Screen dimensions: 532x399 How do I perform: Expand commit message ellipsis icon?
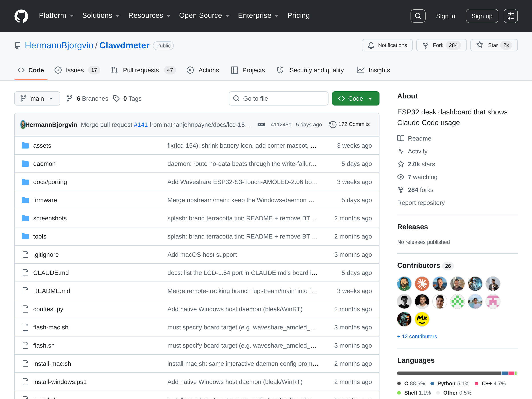click(261, 125)
